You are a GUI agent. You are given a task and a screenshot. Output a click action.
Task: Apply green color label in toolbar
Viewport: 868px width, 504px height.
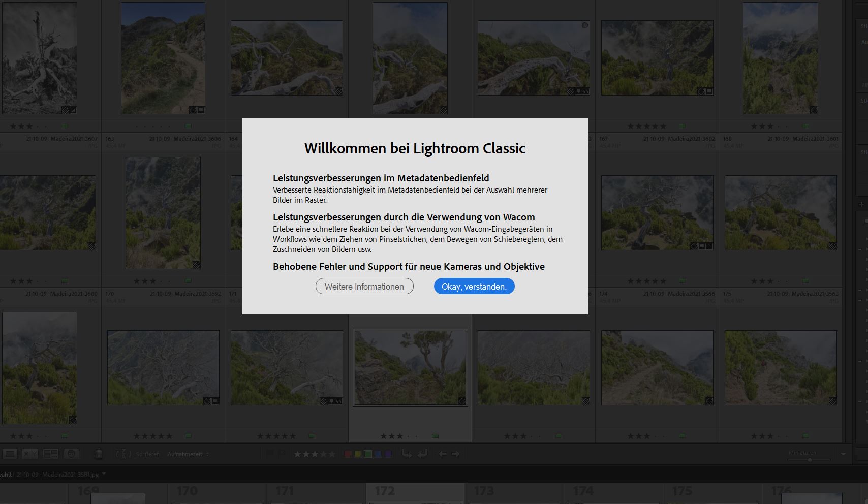coord(368,454)
